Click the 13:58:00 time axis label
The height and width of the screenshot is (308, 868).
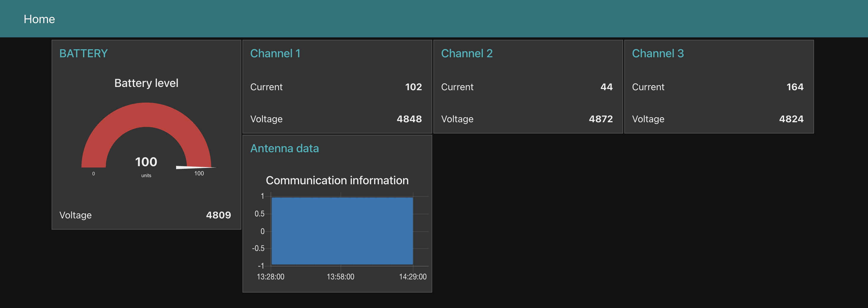pos(340,277)
